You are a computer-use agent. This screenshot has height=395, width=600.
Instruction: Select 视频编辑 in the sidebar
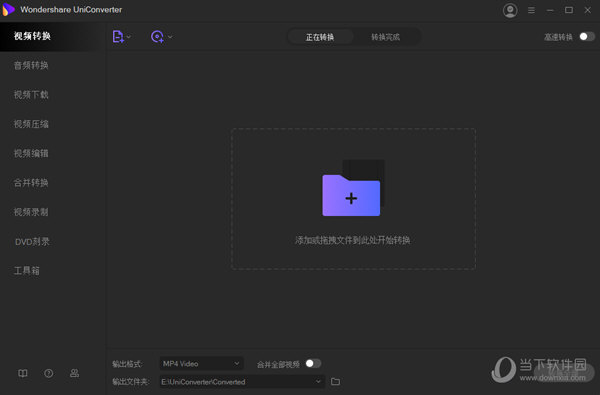coord(52,153)
